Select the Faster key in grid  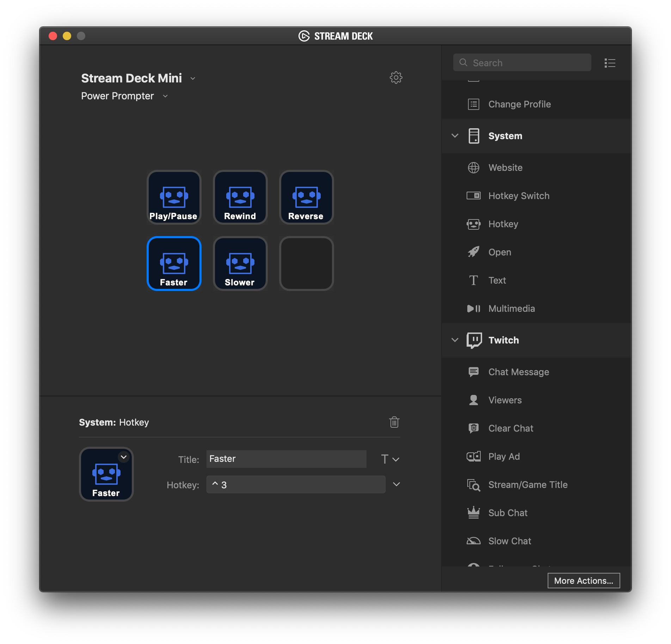(x=174, y=264)
